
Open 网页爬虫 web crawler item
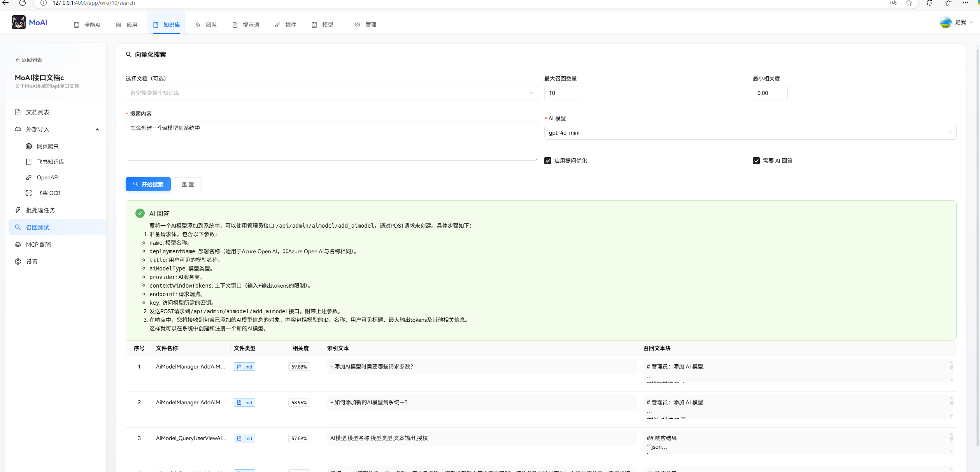(x=47, y=146)
